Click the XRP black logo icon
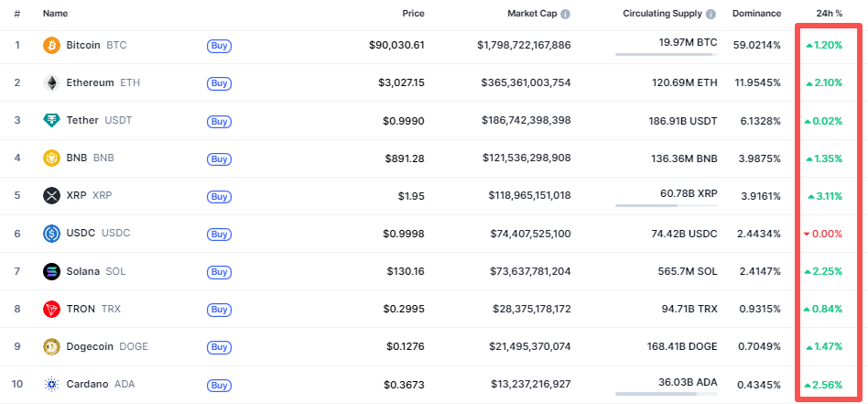Image resolution: width=868 pixels, height=404 pixels. [x=51, y=195]
